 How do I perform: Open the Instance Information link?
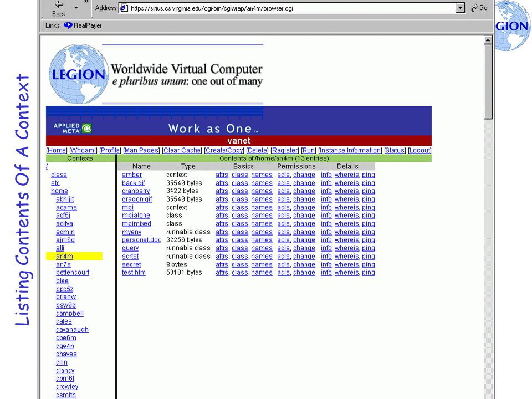point(350,150)
